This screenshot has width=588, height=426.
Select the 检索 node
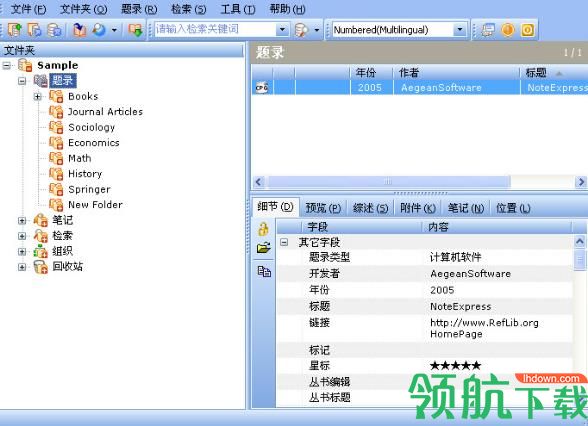62,236
